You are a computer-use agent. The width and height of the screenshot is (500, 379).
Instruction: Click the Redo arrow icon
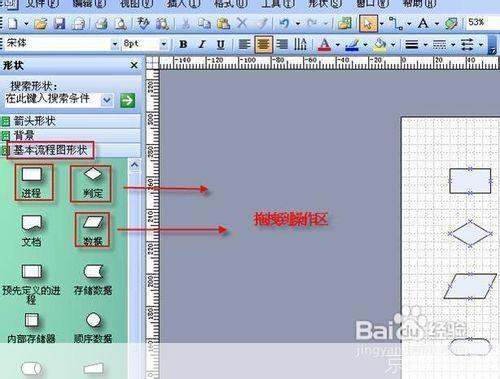pyautogui.click(x=312, y=23)
